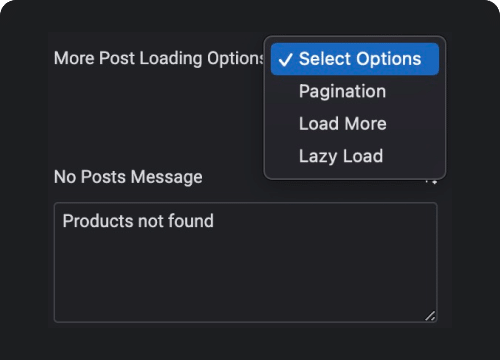Focus the No Posts Message text area
The height and width of the screenshot is (360, 500).
click(x=246, y=262)
